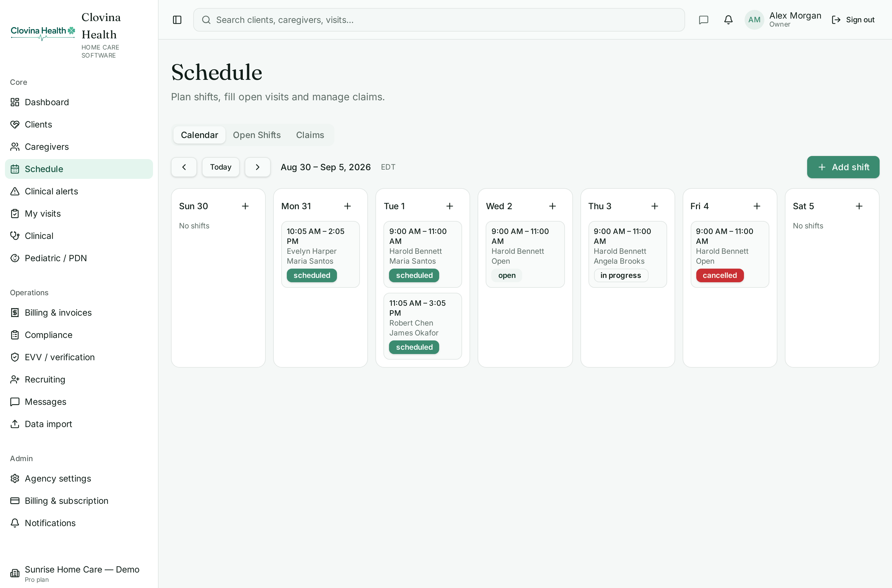Open Notifications in Admin section

point(79,523)
